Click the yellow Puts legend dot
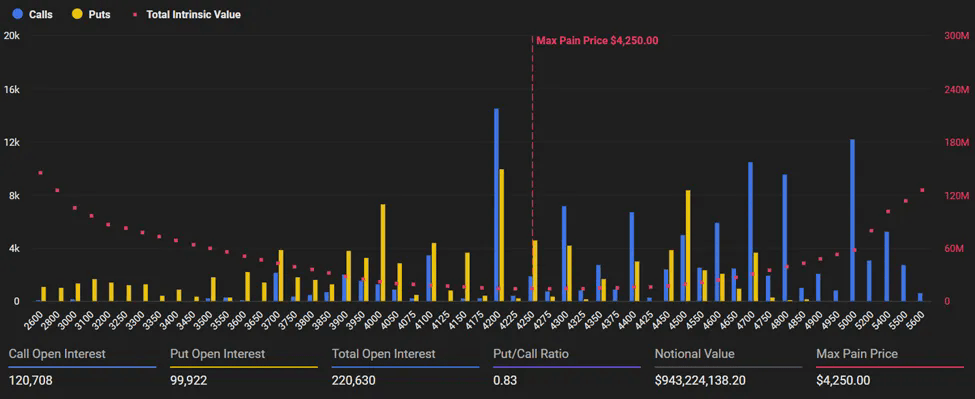This screenshot has height=399, width=975. pyautogui.click(x=78, y=14)
